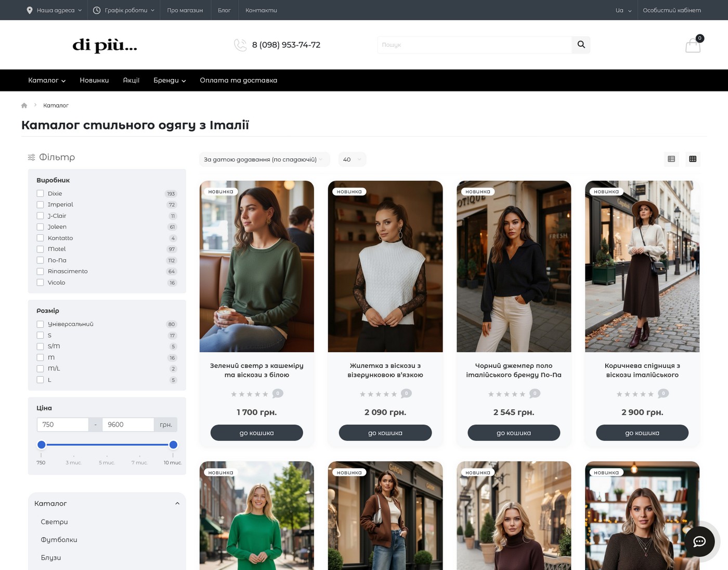Open the Блог link in top bar
This screenshot has width=728, height=570.
click(x=224, y=10)
